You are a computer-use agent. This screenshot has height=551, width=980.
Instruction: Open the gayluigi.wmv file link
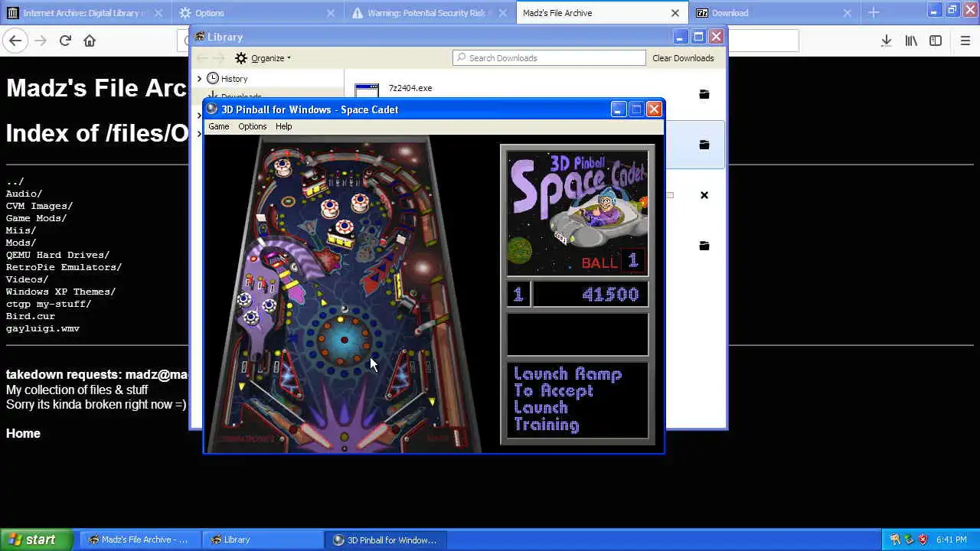pyautogui.click(x=43, y=328)
